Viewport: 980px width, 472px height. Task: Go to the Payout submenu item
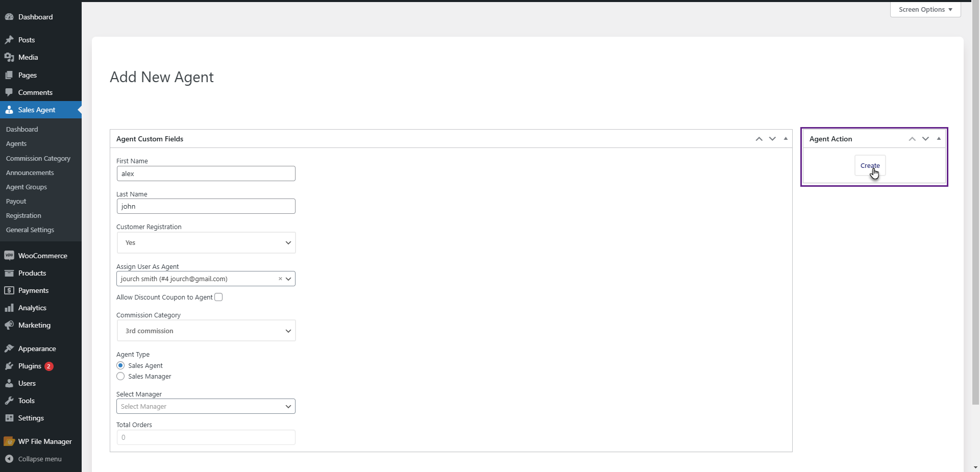coord(16,201)
